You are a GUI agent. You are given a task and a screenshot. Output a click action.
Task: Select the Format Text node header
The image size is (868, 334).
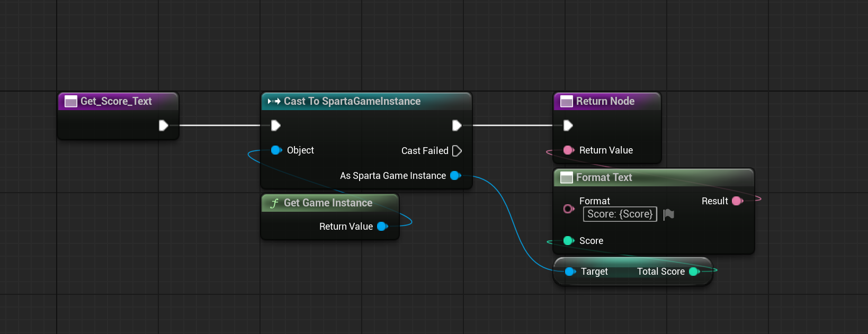coord(654,177)
